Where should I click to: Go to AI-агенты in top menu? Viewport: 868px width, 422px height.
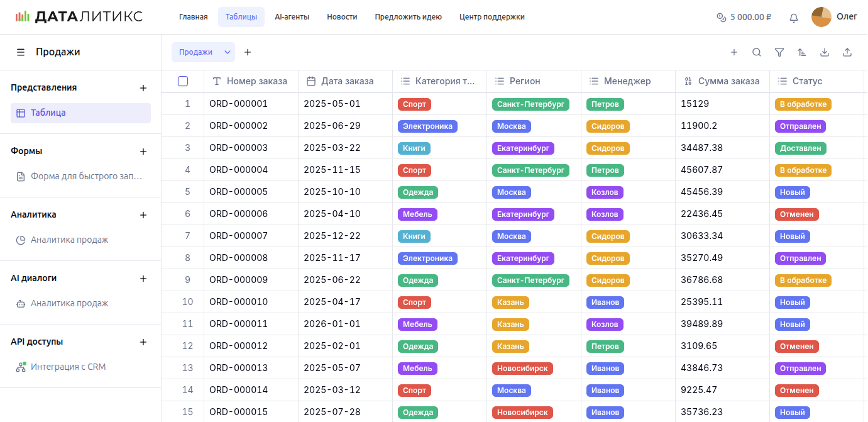click(292, 17)
